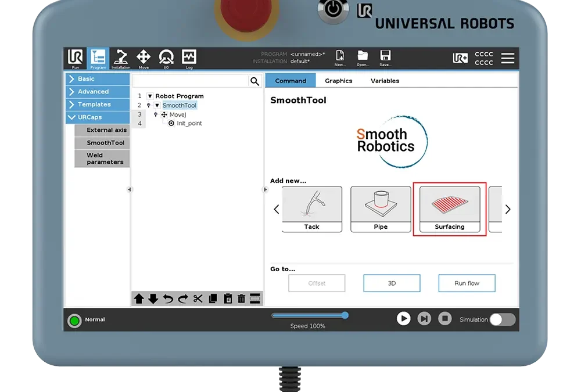
Task: Click the Offset button
Action: (x=317, y=283)
